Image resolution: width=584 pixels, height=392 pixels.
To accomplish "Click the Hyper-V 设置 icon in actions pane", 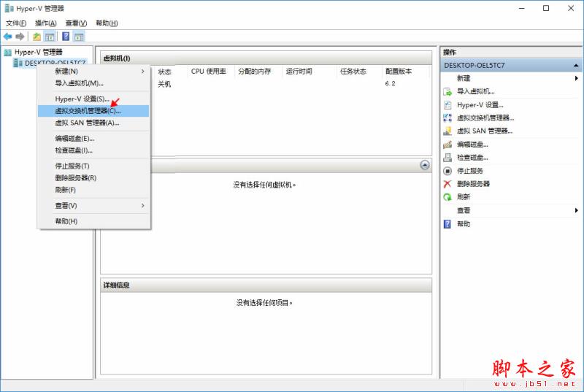I will pos(447,105).
